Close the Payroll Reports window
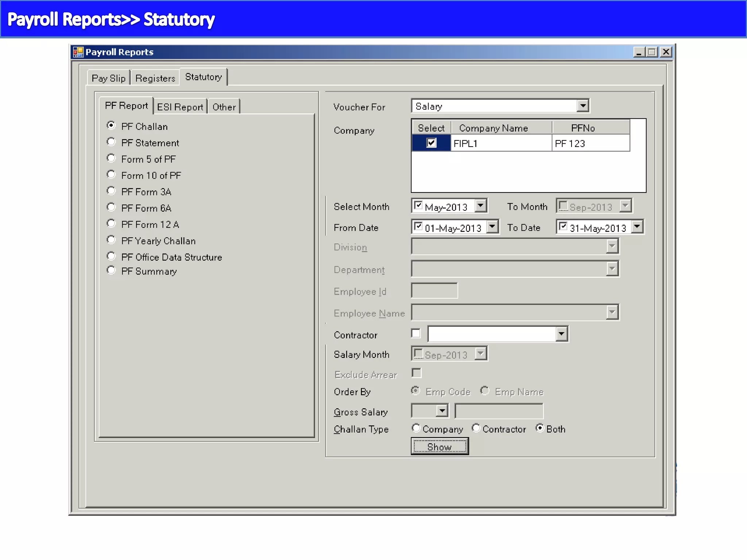Image resolution: width=747 pixels, height=560 pixels. tap(666, 52)
